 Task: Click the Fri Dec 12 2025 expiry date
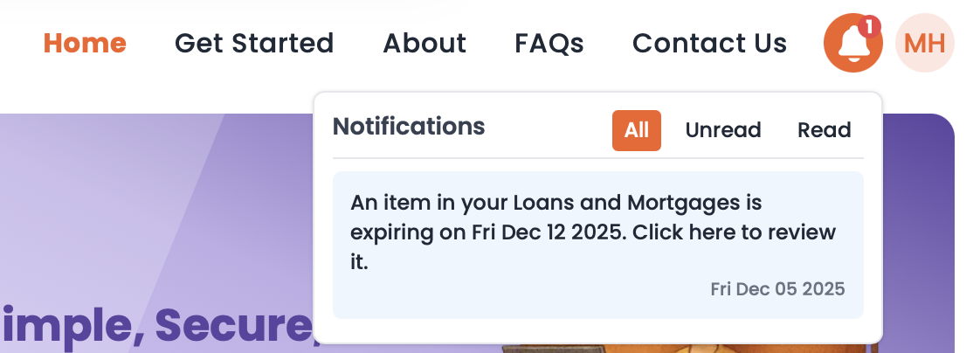point(549,232)
